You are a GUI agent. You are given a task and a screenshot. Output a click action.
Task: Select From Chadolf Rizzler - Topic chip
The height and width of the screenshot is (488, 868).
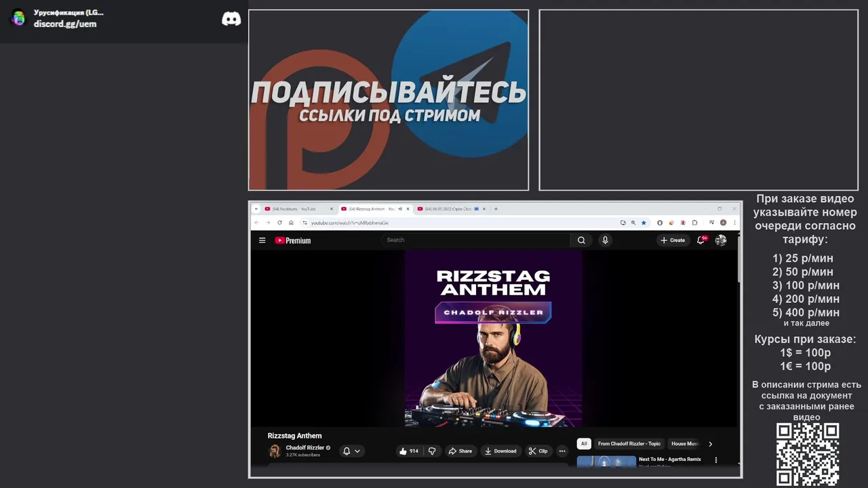click(629, 444)
